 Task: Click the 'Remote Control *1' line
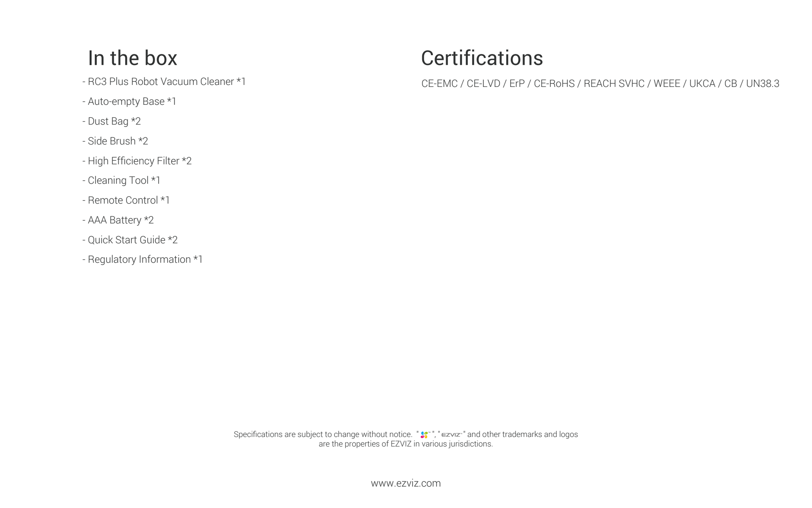point(126,200)
